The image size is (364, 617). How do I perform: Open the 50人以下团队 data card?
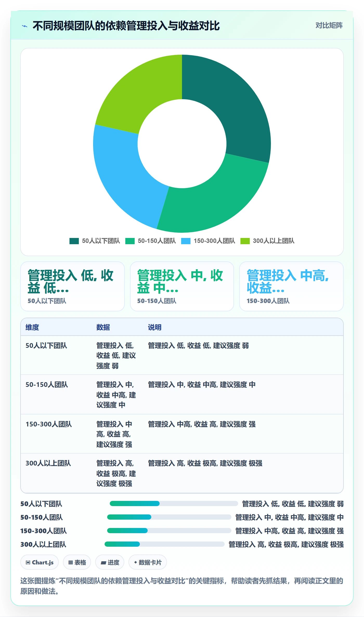coord(73,286)
